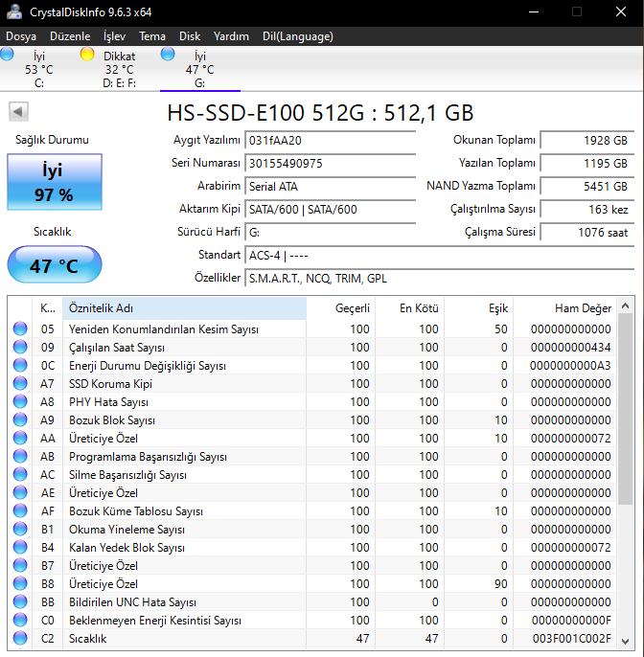Screen dimensions: 644x657
Task: Click the Aktarım Kipi field SATA/600
Action: [x=331, y=209]
